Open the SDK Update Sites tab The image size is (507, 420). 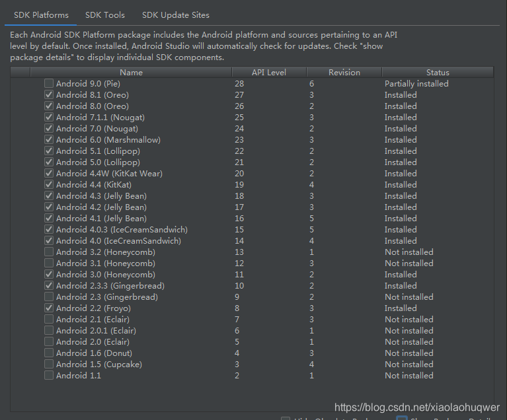[176, 15]
